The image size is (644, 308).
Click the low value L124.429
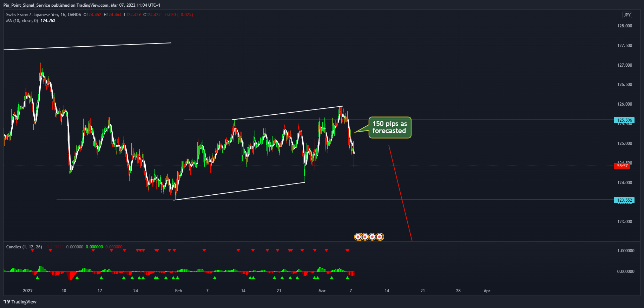[x=132, y=15]
